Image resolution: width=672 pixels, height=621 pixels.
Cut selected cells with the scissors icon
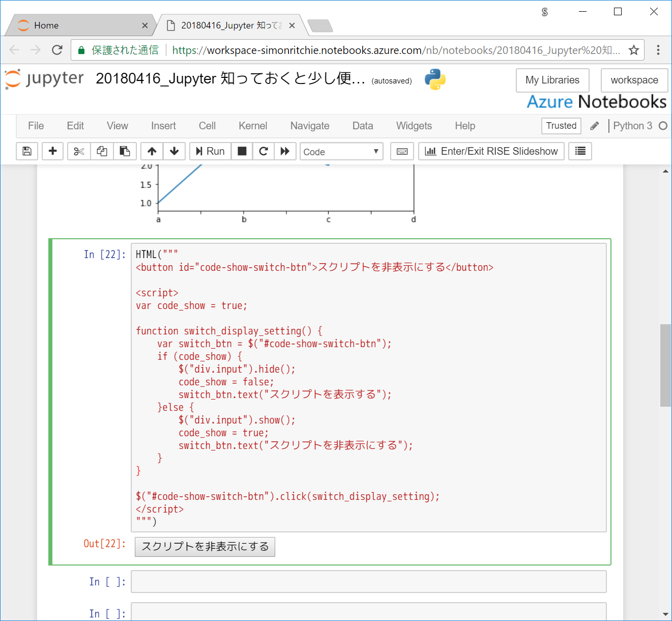pyautogui.click(x=79, y=151)
